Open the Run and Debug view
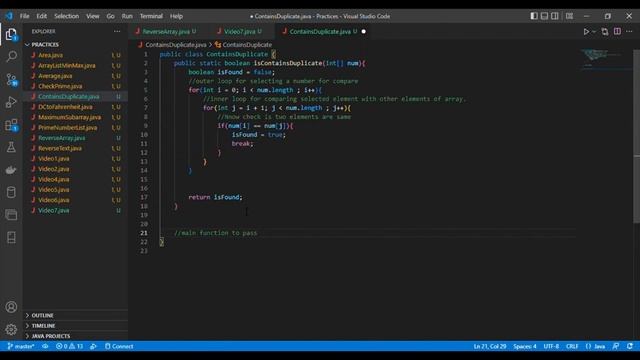The width and height of the screenshot is (640, 360). click(11, 102)
